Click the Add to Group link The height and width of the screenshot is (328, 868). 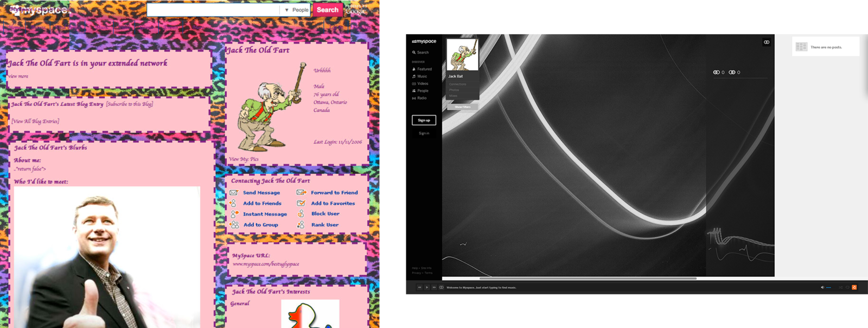click(x=260, y=225)
